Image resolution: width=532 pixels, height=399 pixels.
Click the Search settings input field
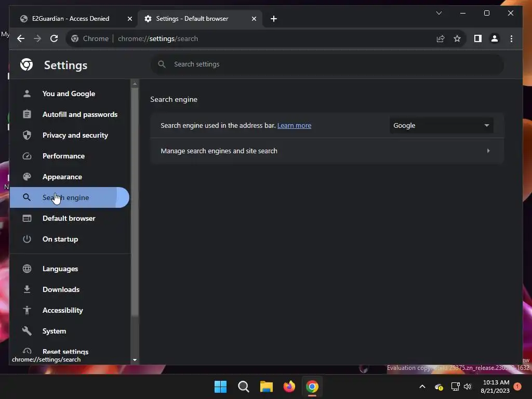click(x=327, y=64)
